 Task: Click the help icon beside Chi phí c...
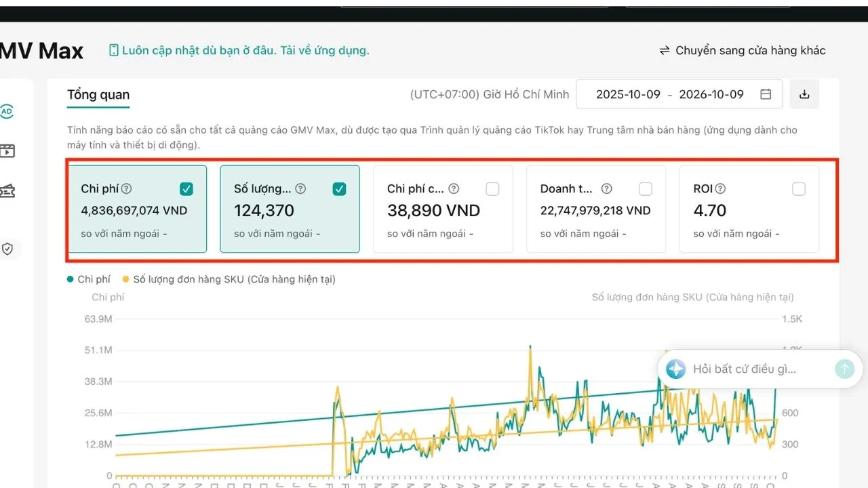tap(454, 189)
